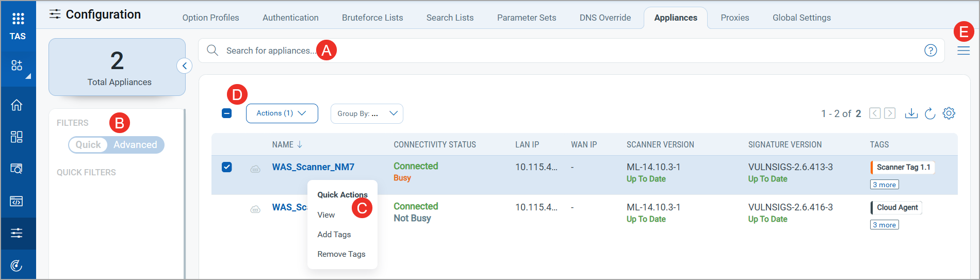
Task: Open table settings gear icon
Action: coord(949,113)
